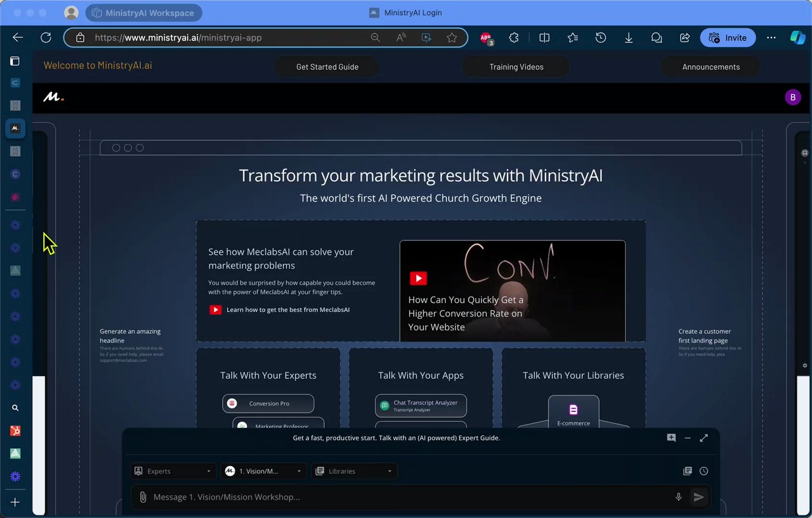
Task: Click 'The world's first AI Powered Church Growth Engine' subtitle
Action: (x=421, y=198)
